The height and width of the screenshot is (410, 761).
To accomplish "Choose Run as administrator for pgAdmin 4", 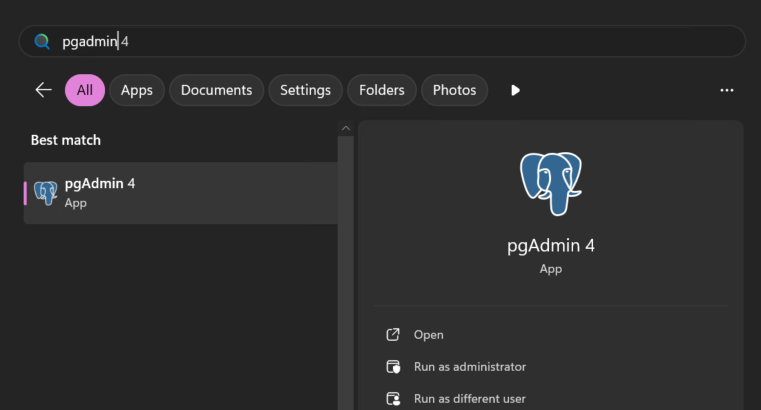I will 470,367.
